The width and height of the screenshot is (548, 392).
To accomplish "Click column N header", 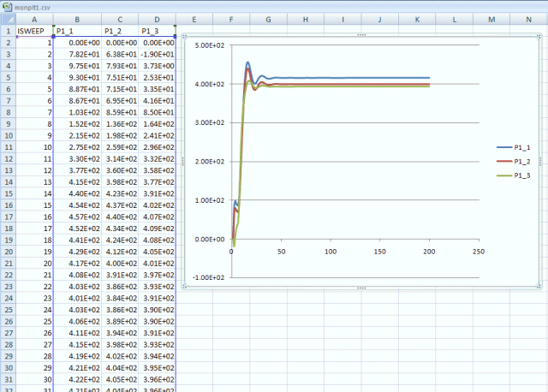I will click(x=527, y=18).
